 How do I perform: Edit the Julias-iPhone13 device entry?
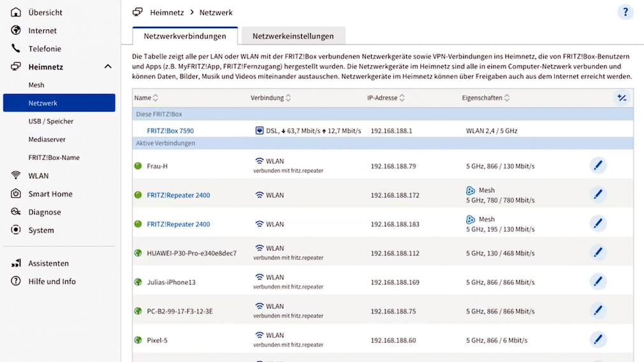pyautogui.click(x=598, y=282)
